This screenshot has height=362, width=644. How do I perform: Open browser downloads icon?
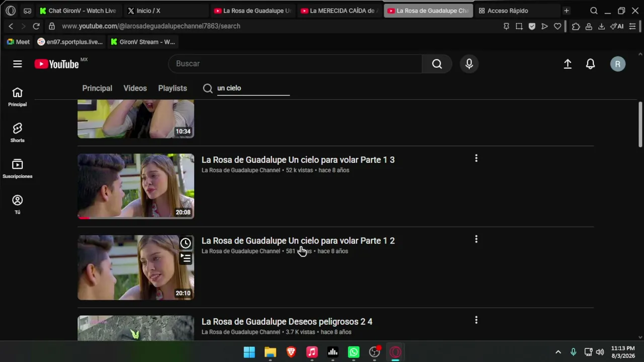coord(601,26)
